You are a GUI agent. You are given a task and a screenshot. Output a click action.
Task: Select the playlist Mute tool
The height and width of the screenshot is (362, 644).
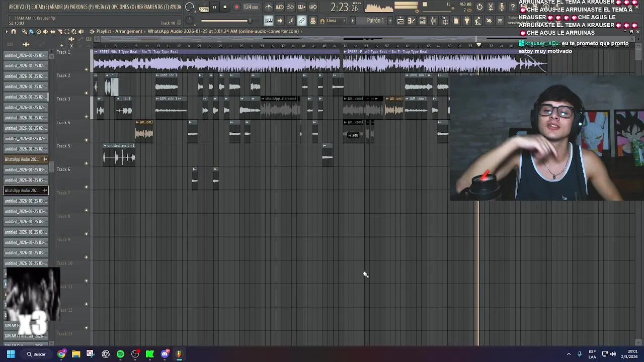[46, 32]
